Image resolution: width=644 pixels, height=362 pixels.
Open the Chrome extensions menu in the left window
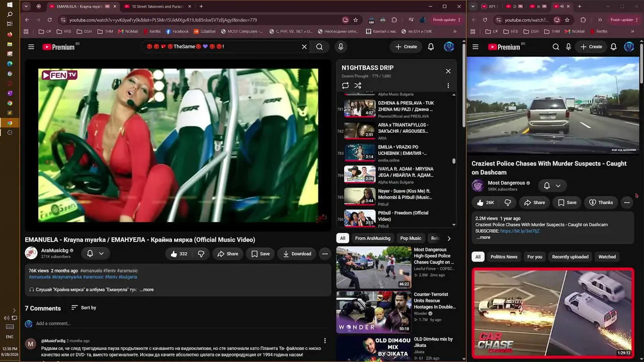click(394, 20)
